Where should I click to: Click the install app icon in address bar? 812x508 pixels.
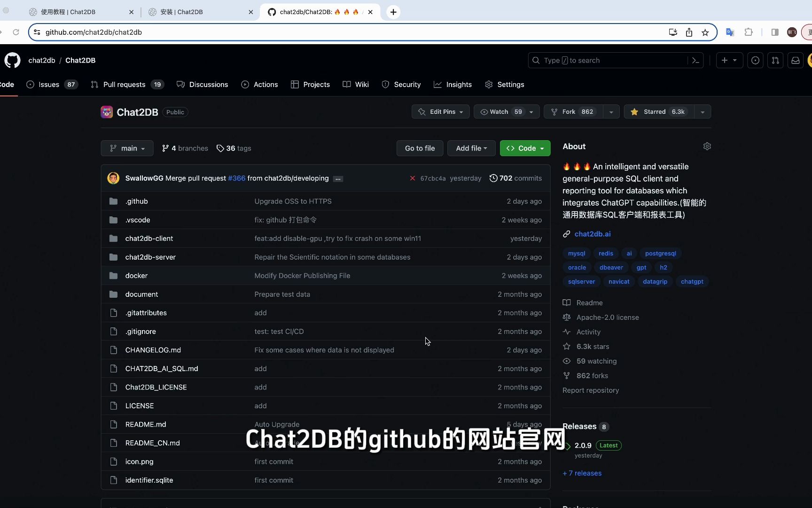coord(673,32)
